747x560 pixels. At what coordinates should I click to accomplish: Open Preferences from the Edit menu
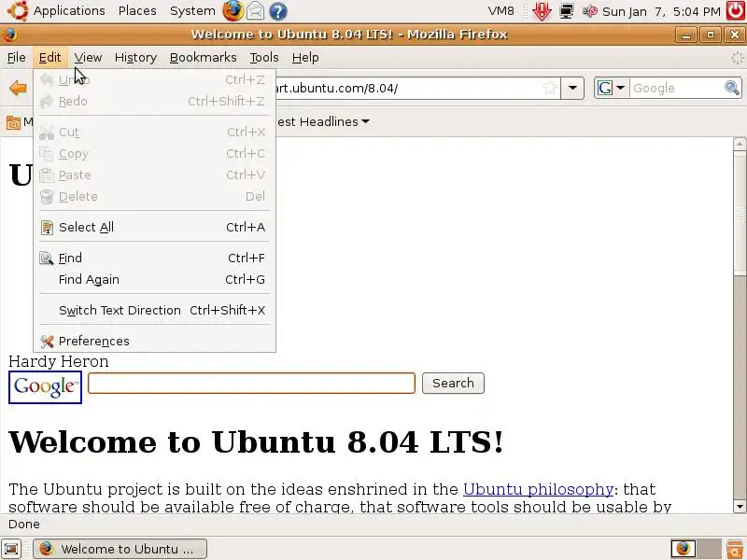[154, 341]
